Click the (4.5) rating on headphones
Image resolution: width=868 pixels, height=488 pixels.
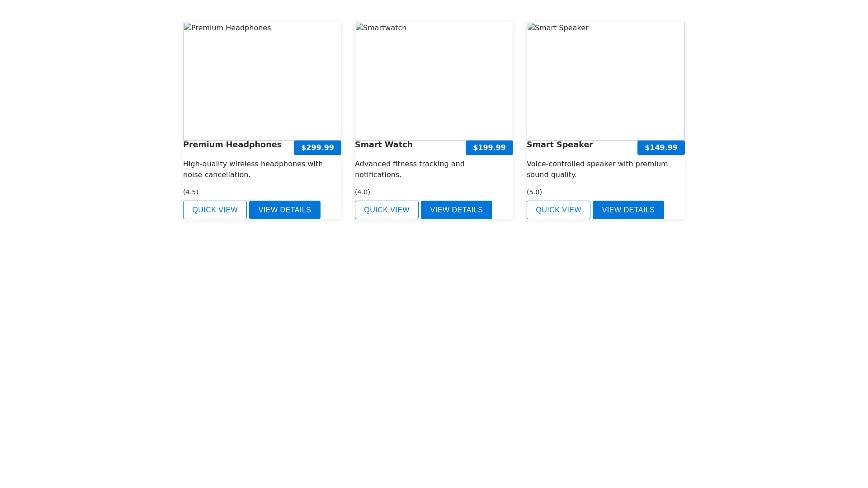191,192
